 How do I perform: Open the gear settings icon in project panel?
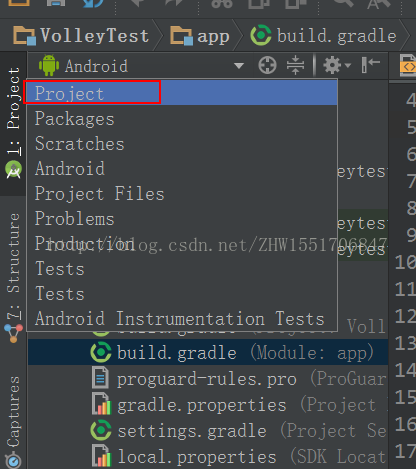coord(332,65)
